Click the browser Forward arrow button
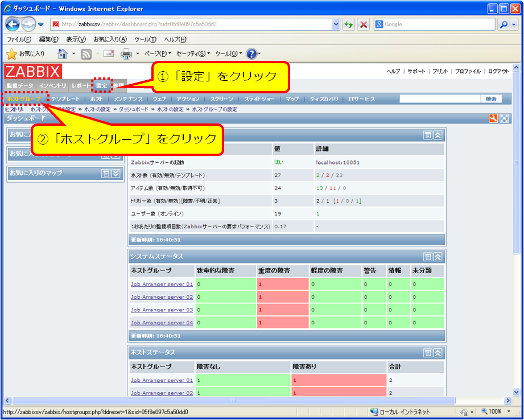Image resolution: width=524 pixels, height=420 pixels. [x=28, y=24]
